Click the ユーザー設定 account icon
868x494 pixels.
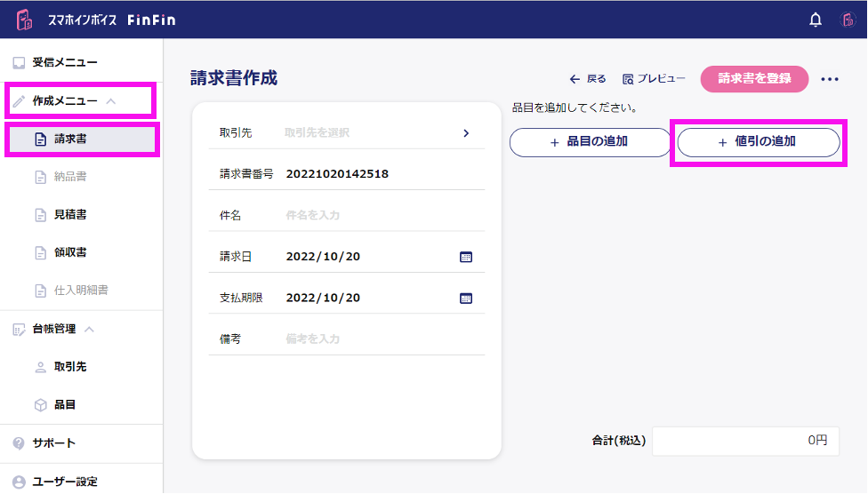pos(19,482)
